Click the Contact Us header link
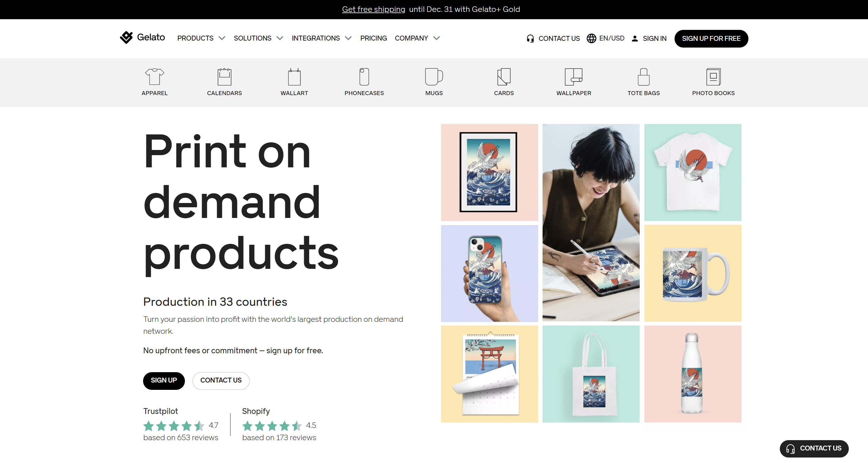868x463 pixels. [559, 38]
